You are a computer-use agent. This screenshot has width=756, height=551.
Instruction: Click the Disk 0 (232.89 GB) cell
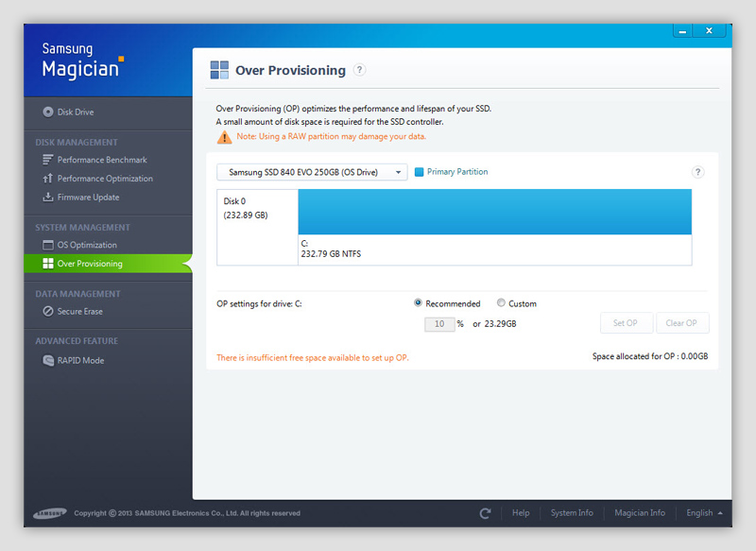(x=257, y=227)
